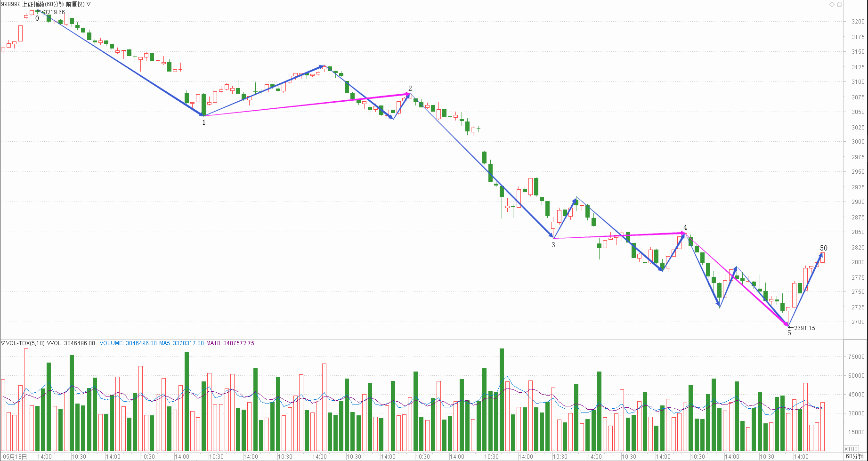Image resolution: width=868 pixels, height=461 pixels.
Task: Click the wave label 50 at chart end
Action: 824,248
